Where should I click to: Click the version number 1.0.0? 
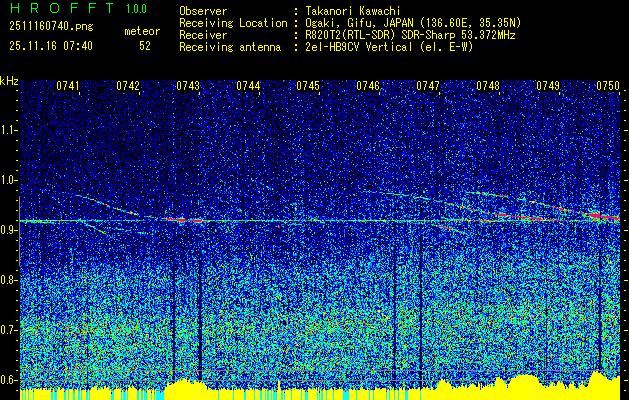(x=137, y=9)
